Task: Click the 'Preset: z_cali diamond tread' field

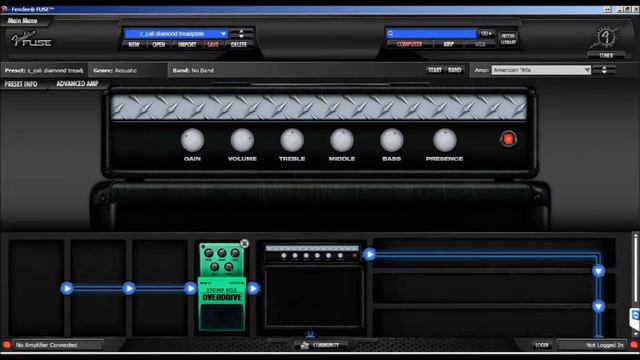Action: pyautogui.click(x=44, y=70)
